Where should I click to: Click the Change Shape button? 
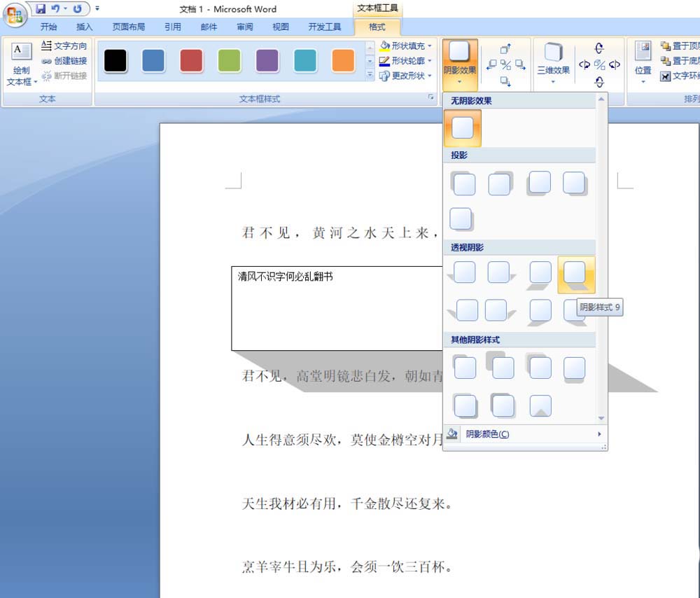(406, 76)
